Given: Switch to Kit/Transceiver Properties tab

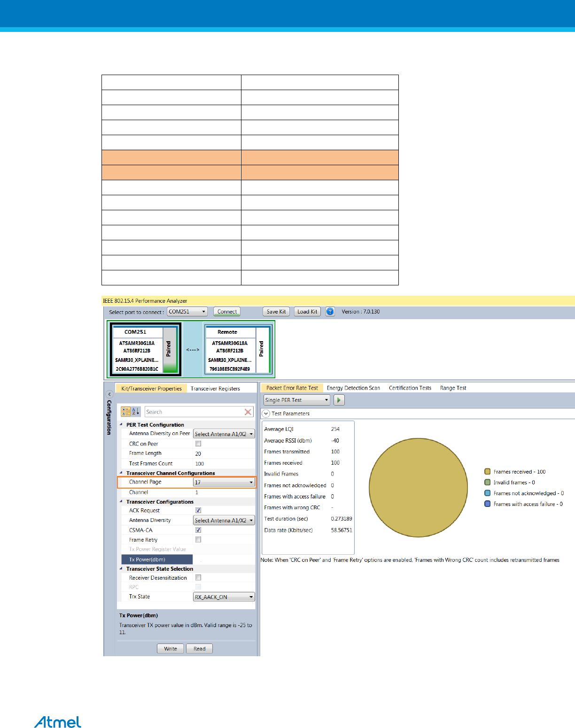Looking at the screenshot, I should tap(151, 388).
